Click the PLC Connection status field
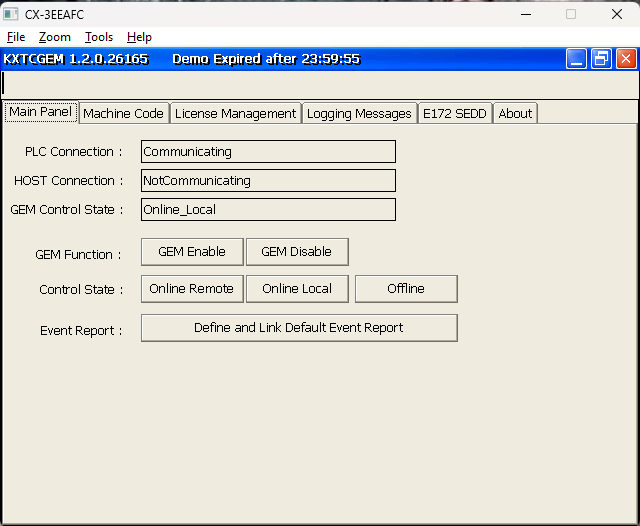This screenshot has height=526, width=640. pos(268,152)
